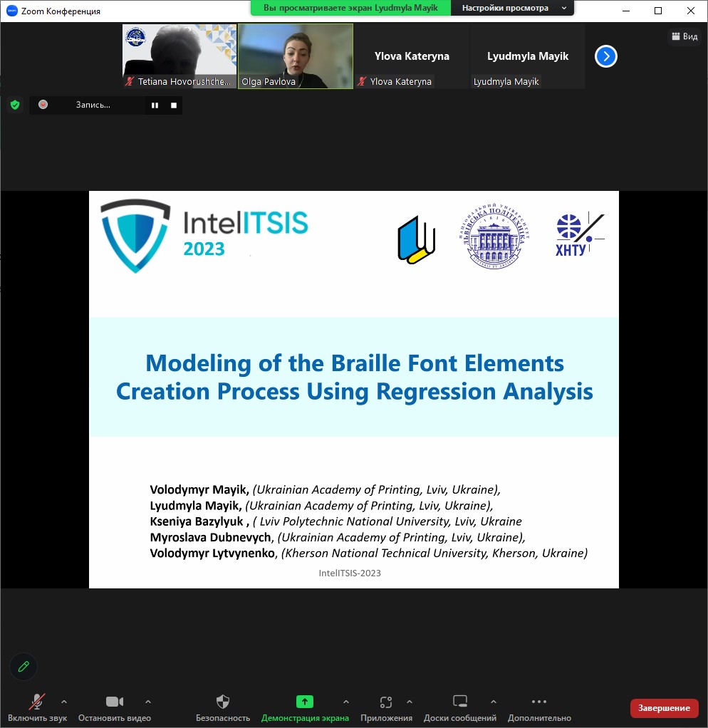Open the Whiteboards icon (Доски сообщений)
The image size is (708, 728).
(460, 702)
